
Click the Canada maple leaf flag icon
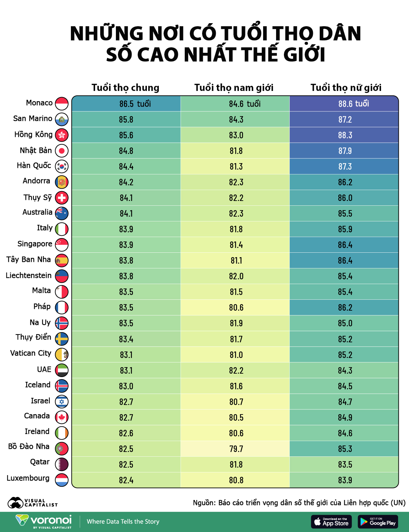(x=62, y=417)
